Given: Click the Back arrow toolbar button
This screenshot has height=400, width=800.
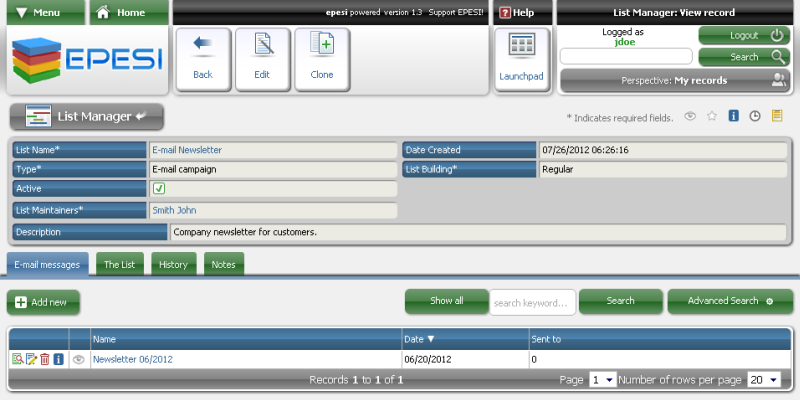Looking at the screenshot, I should coord(203,57).
